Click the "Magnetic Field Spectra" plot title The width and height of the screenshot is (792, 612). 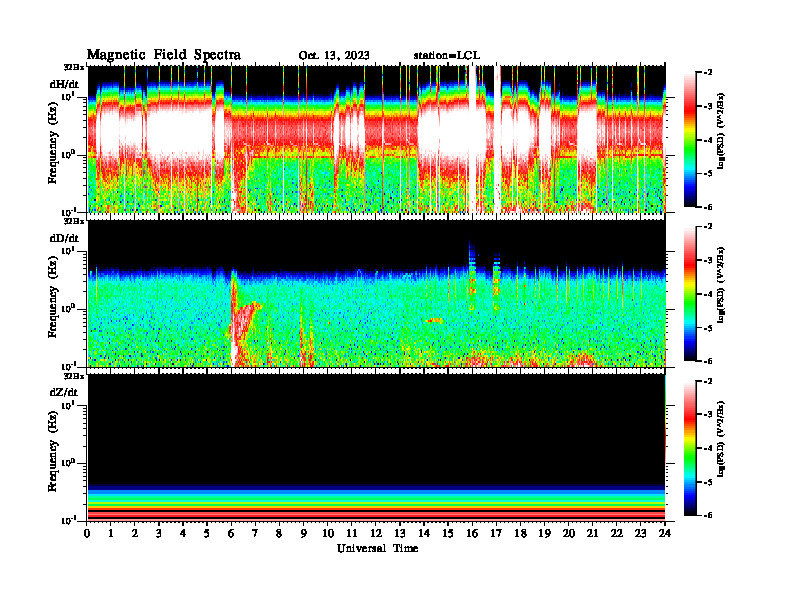pos(164,55)
